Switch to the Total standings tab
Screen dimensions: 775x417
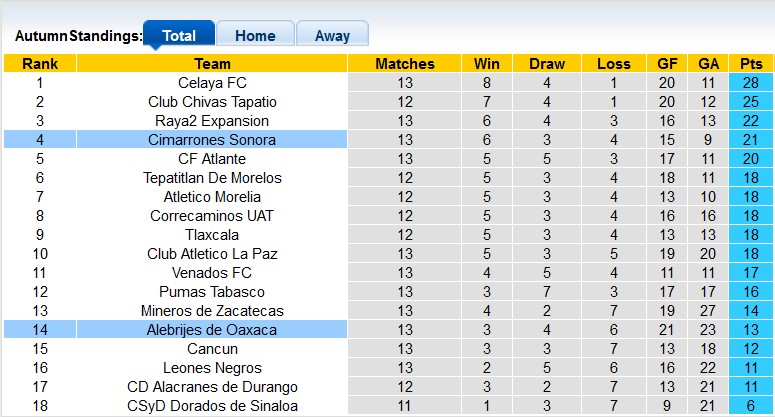tap(179, 35)
